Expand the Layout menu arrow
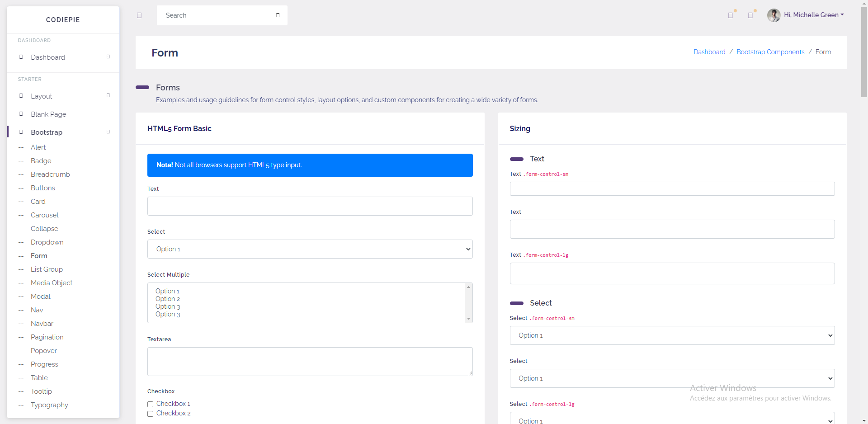Screen dimensions: 868x424 click(x=108, y=96)
